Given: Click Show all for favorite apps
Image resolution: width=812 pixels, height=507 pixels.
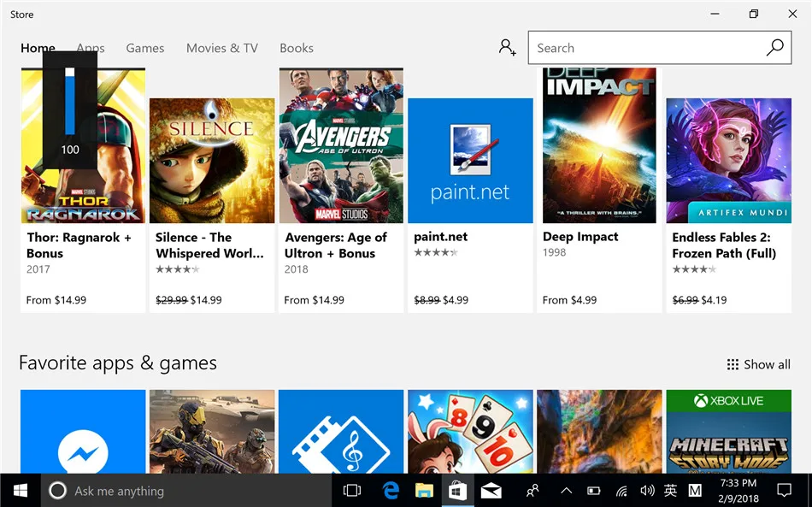Looking at the screenshot, I should (x=759, y=364).
